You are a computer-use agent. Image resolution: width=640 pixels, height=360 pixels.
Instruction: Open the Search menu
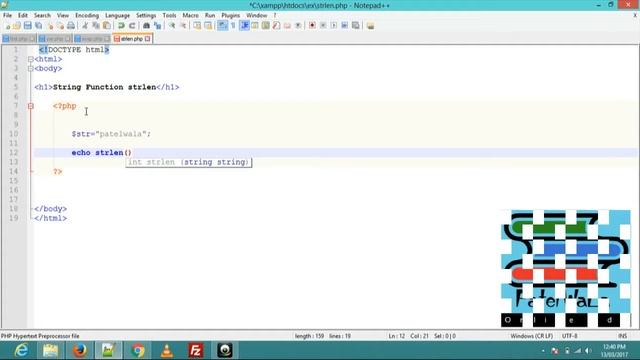[42, 15]
